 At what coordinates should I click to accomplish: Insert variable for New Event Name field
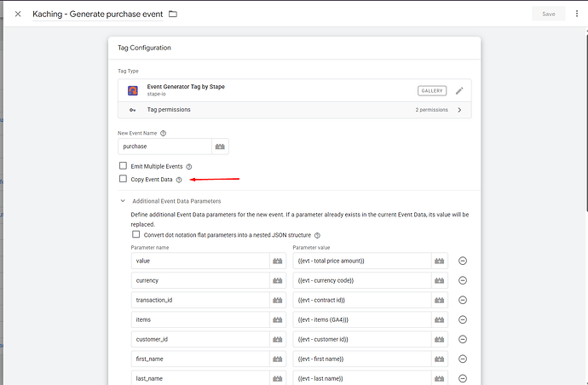pos(220,147)
